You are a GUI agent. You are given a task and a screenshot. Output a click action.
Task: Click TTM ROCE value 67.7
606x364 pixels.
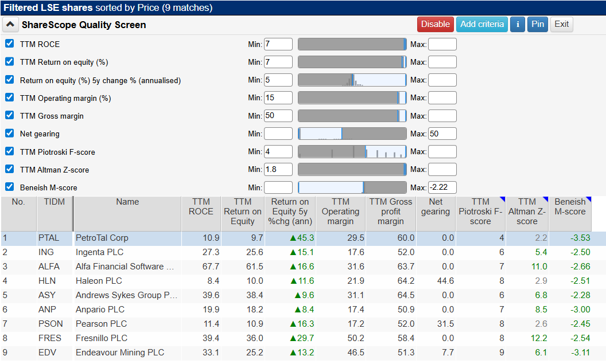pyautogui.click(x=211, y=267)
